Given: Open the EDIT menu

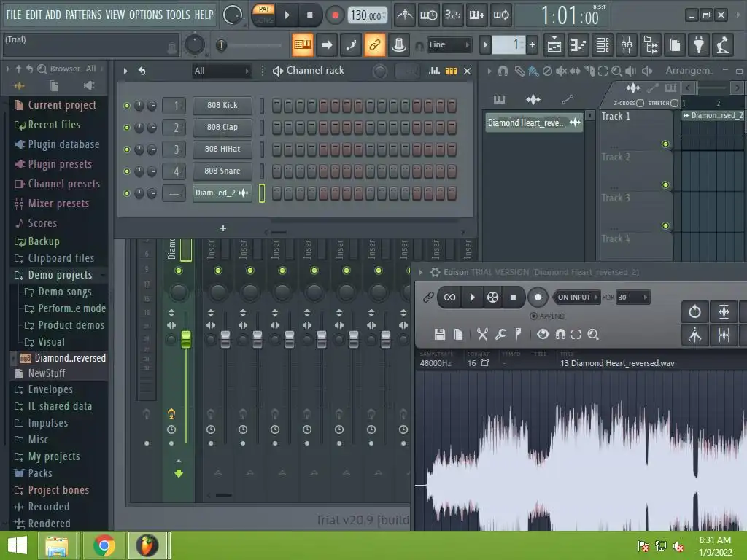Looking at the screenshot, I should click(34, 15).
